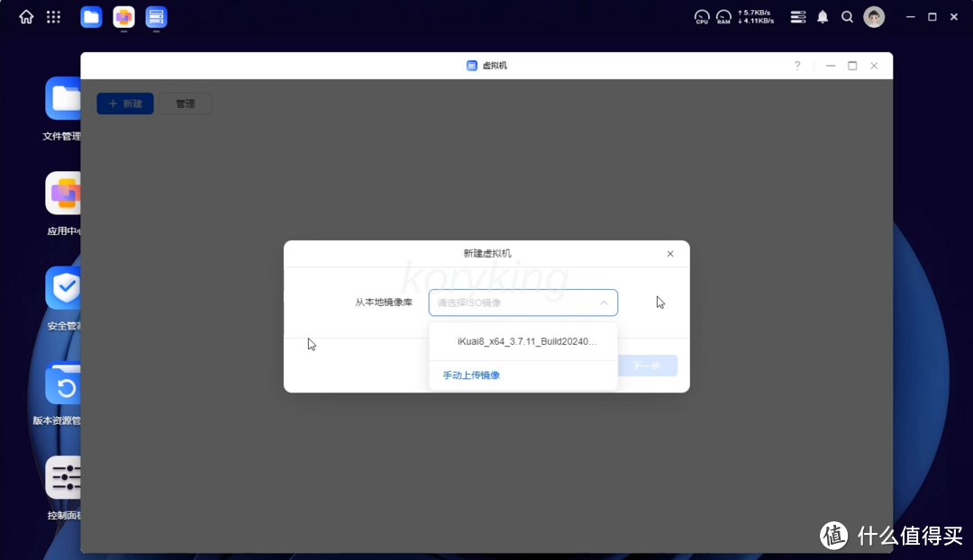Click the 下一步 button
The height and width of the screenshot is (560, 973).
648,366
